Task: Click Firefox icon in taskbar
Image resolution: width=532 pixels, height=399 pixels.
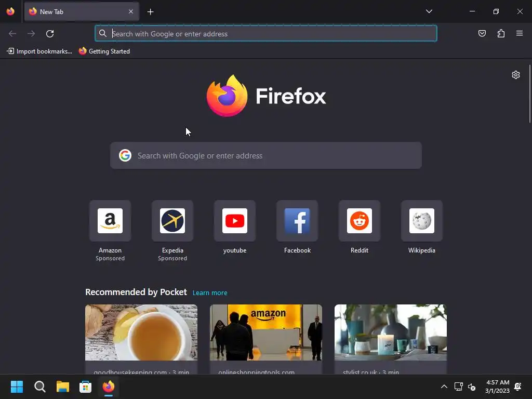Action: pos(108,387)
